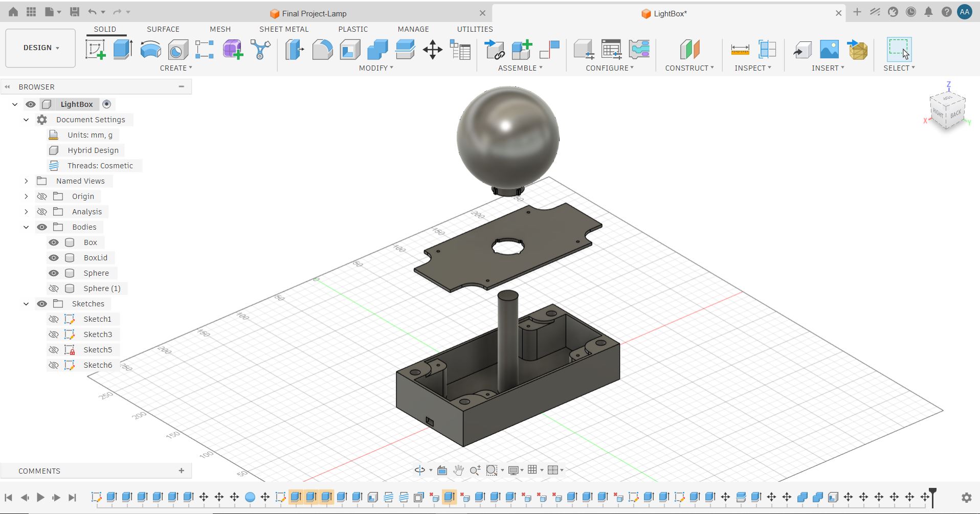The width and height of the screenshot is (980, 514).
Task: Collapse the Sketches folder
Action: coord(27,304)
